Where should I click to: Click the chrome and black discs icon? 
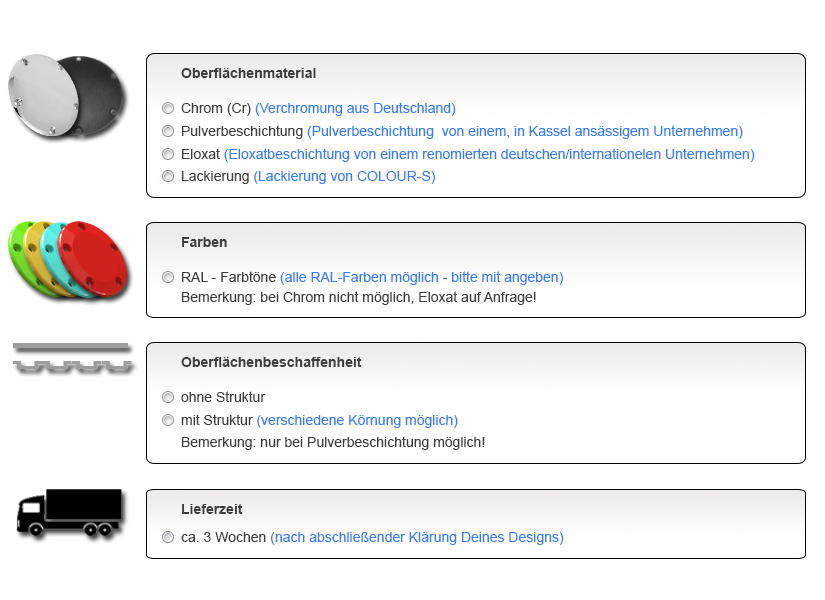[x=65, y=95]
